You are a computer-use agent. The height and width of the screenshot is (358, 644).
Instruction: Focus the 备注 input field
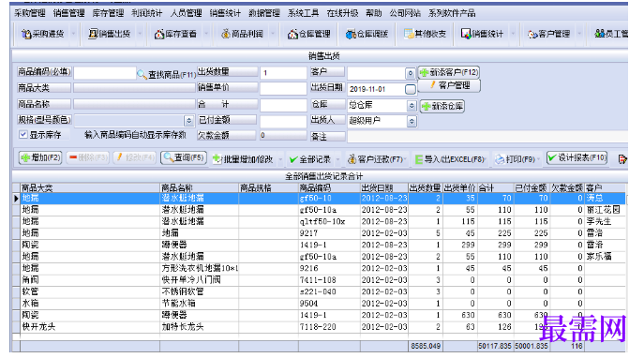point(487,136)
